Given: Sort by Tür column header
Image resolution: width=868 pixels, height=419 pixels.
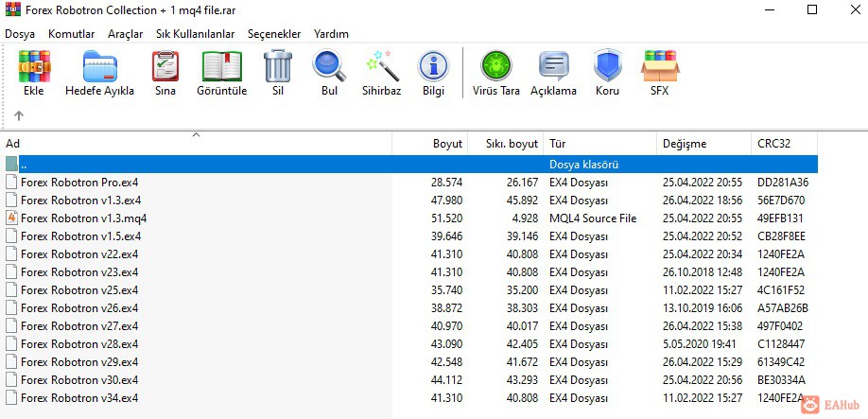Looking at the screenshot, I should [x=600, y=144].
